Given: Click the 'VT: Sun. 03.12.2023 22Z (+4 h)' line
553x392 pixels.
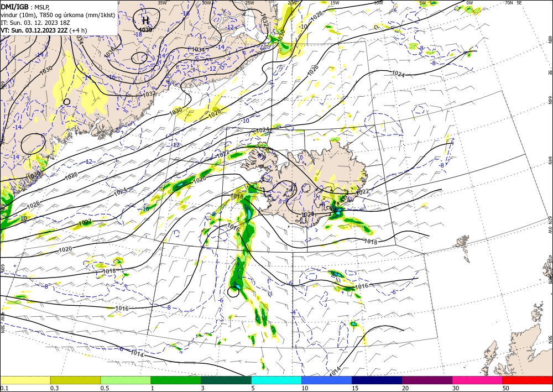Looking at the screenshot, I should click(44, 30).
